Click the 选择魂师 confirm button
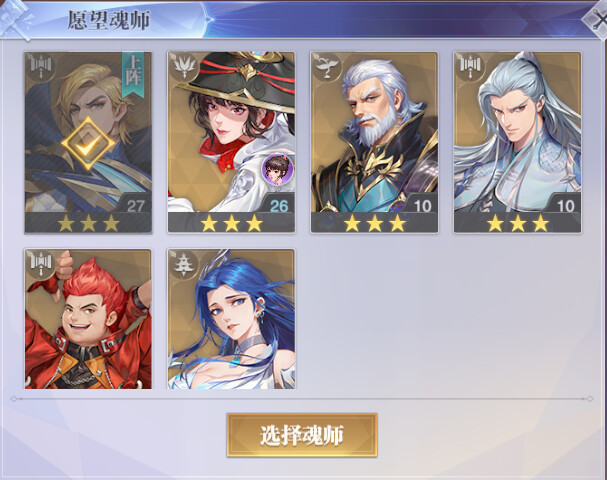 point(302,435)
